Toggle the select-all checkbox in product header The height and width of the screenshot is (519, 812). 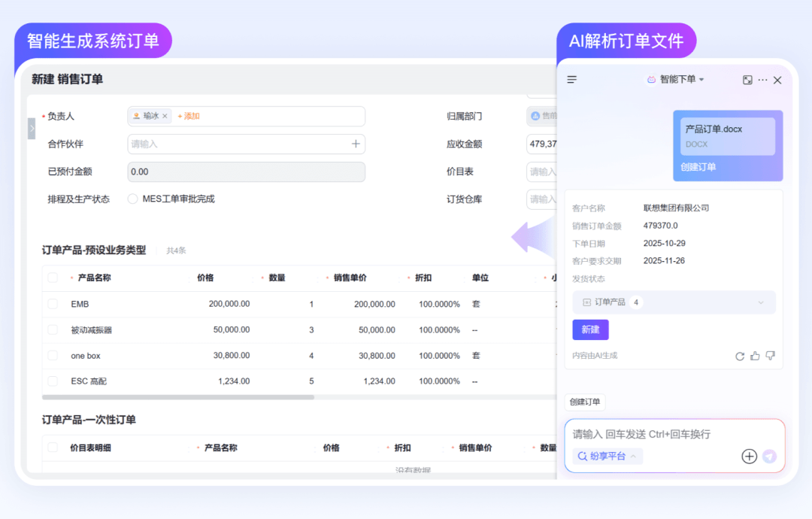click(53, 278)
